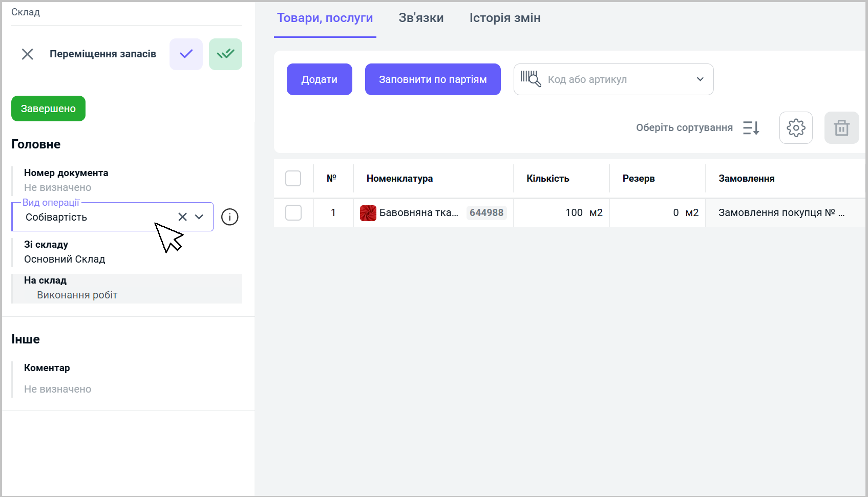Toggle the select-all checkbox in table header
Screen dimensions: 868x497
coord(293,179)
